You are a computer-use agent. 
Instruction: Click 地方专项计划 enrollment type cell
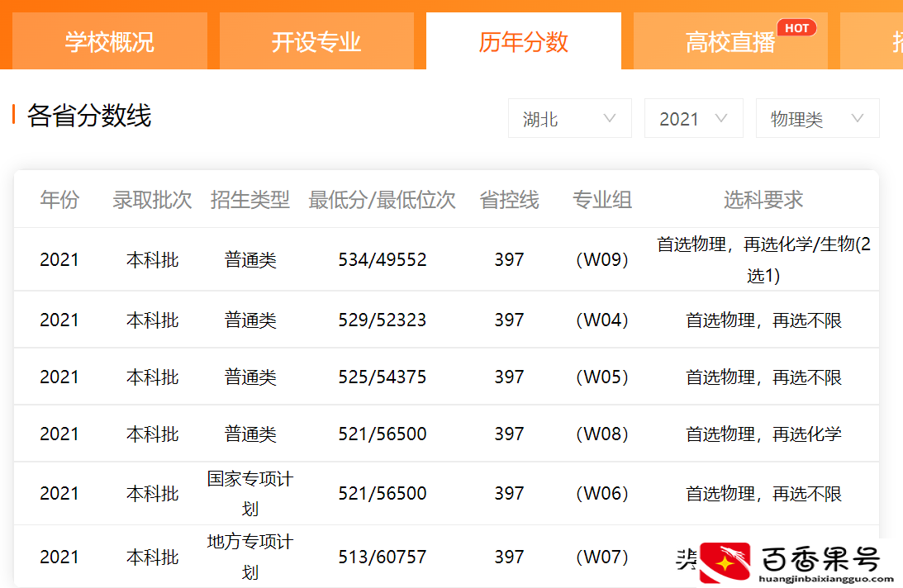click(250, 557)
